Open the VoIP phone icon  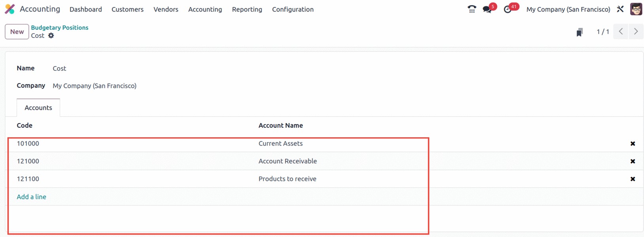(472, 9)
